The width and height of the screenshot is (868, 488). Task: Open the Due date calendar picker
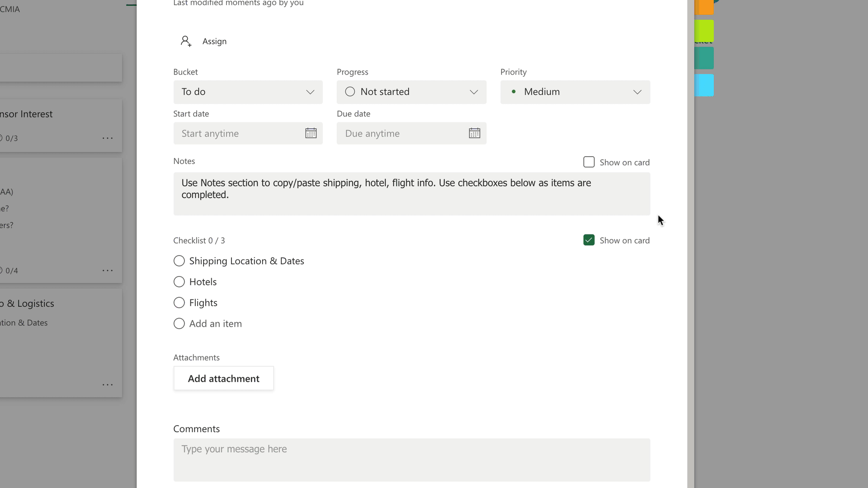click(474, 133)
